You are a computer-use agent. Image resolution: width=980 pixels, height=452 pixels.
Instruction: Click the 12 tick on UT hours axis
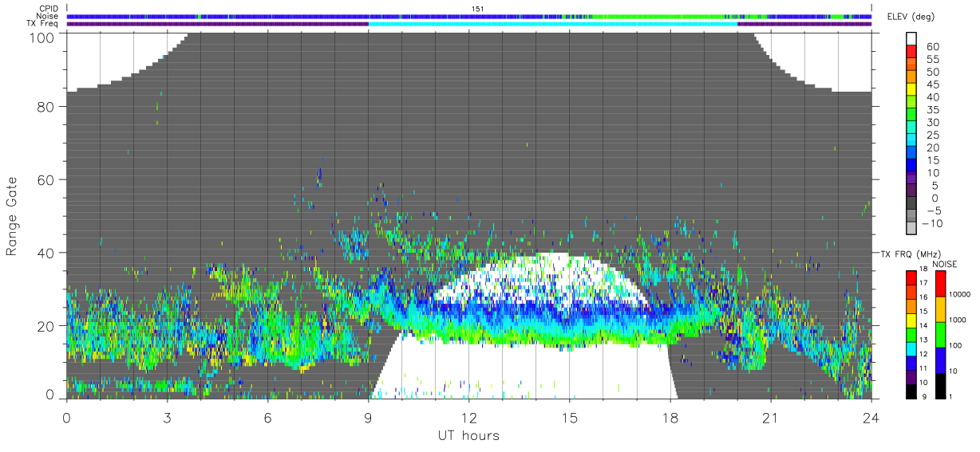pos(469,417)
